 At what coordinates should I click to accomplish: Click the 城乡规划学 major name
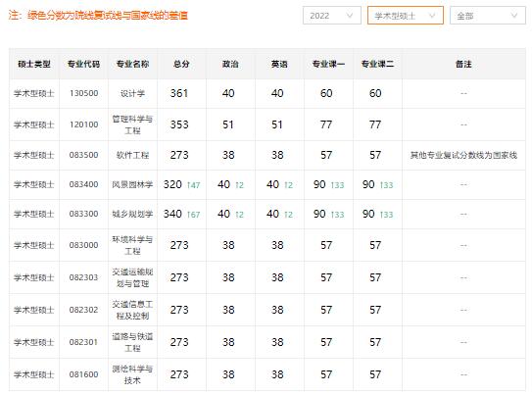tap(132, 214)
